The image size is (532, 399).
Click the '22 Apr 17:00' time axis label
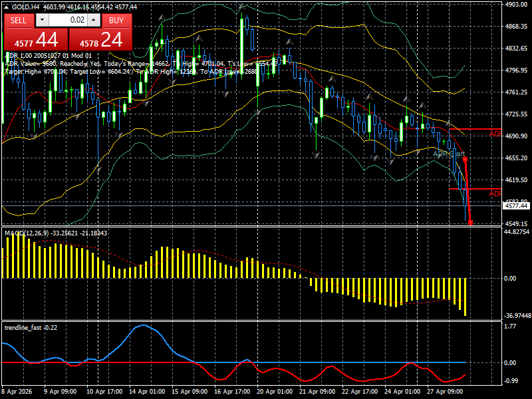click(x=360, y=392)
